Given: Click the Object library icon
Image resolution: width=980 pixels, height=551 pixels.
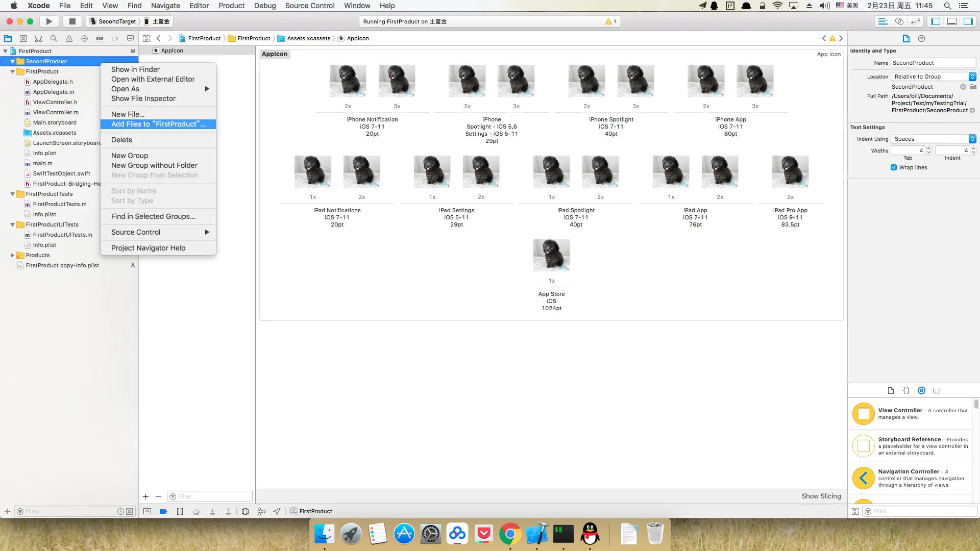Looking at the screenshot, I should point(921,390).
